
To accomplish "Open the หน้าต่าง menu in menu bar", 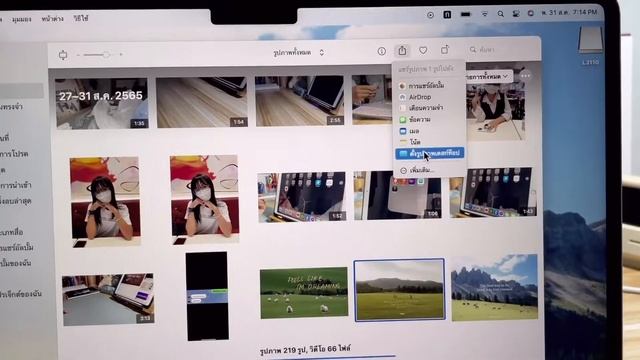I will pos(52,19).
